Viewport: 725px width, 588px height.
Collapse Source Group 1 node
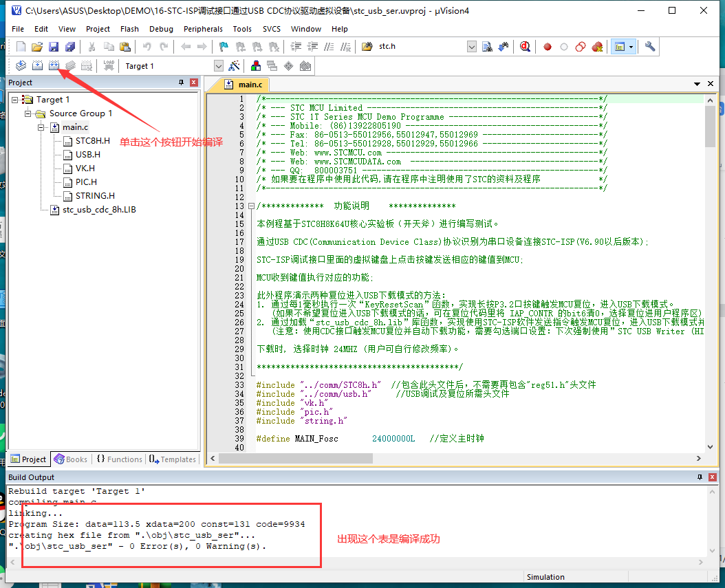28,113
